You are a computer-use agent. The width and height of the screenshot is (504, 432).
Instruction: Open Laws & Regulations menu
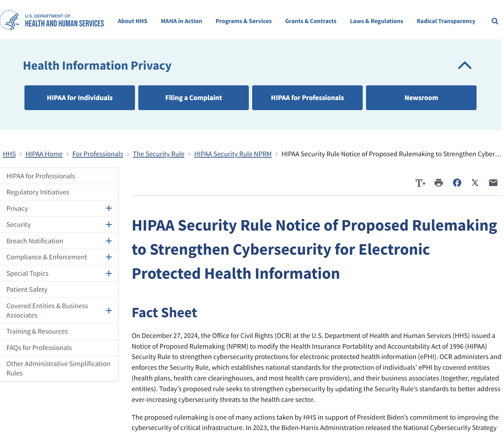(376, 21)
